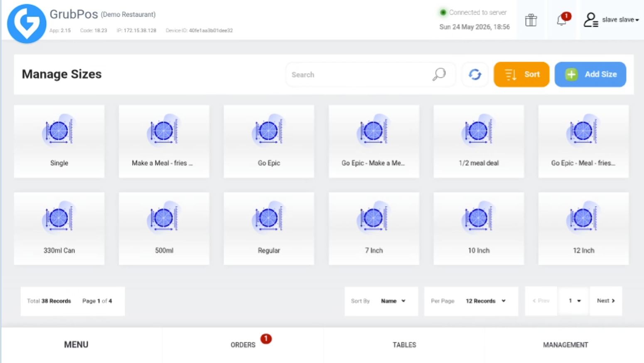The image size is (644, 363).
Task: Open the slave slave user dropdown
Action: tap(620, 20)
